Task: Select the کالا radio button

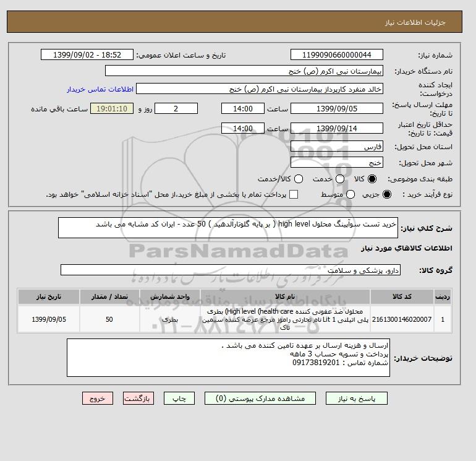Action: pos(372,179)
